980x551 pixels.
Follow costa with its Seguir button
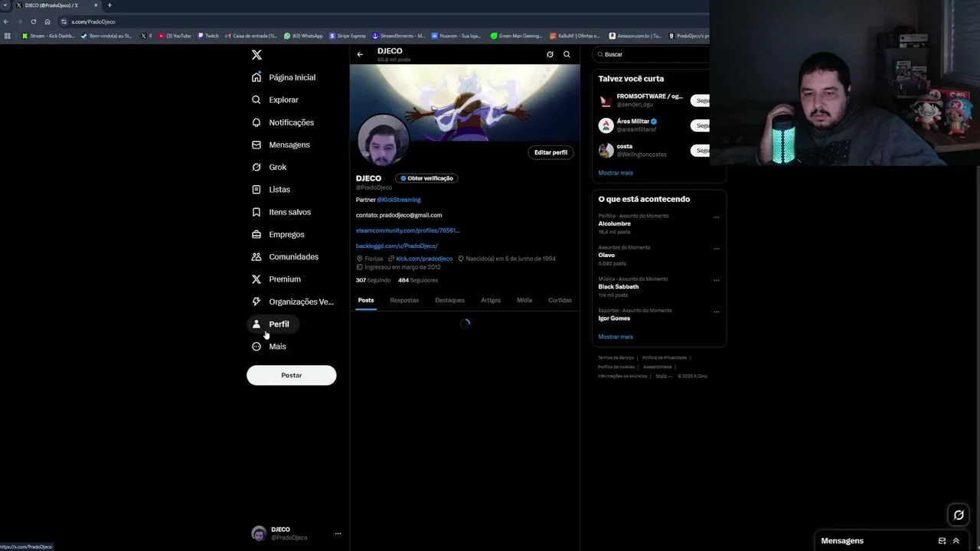pyautogui.click(x=700, y=151)
